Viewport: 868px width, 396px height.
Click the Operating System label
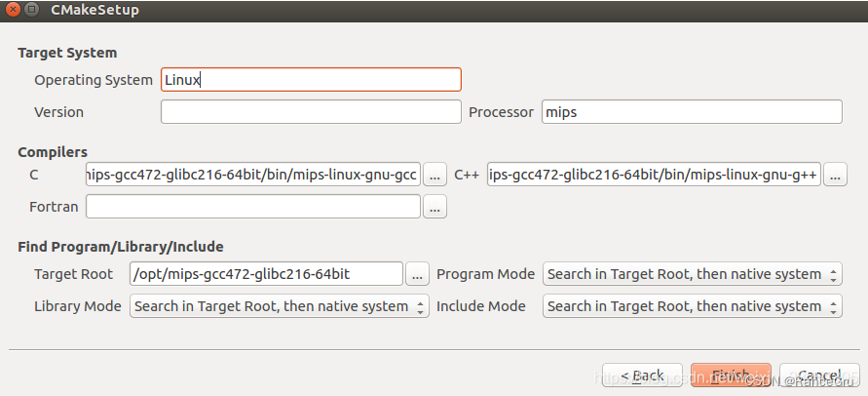click(x=94, y=80)
